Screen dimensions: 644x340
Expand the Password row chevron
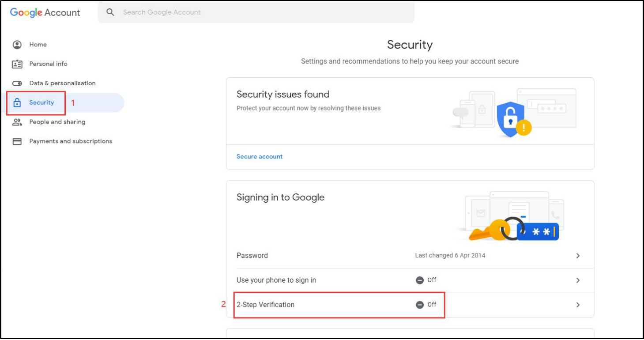pos(578,256)
